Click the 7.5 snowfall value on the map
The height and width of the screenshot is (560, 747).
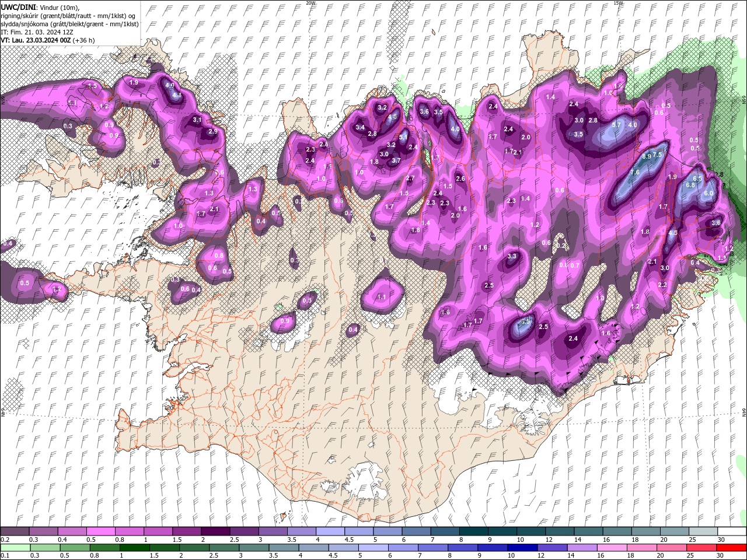point(657,155)
